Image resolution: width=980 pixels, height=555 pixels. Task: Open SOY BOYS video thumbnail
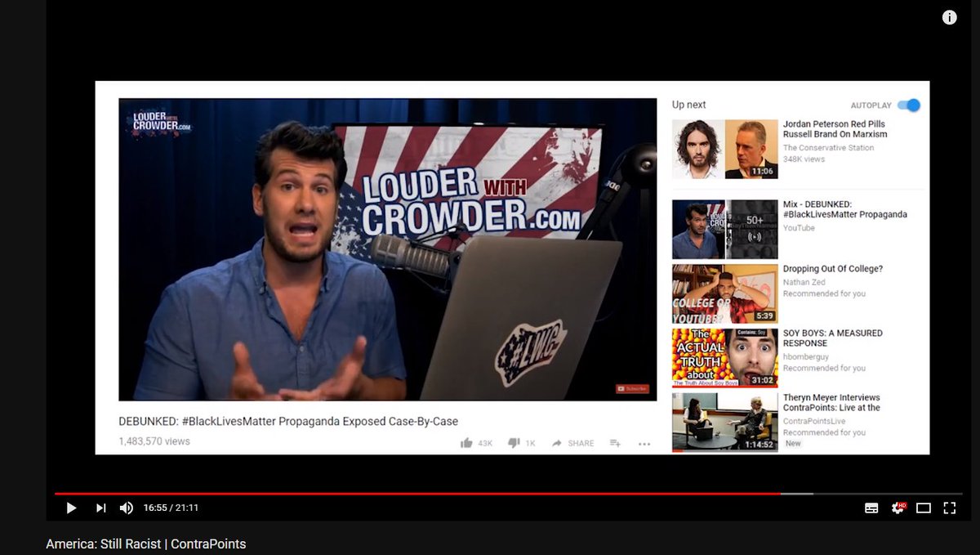click(725, 358)
